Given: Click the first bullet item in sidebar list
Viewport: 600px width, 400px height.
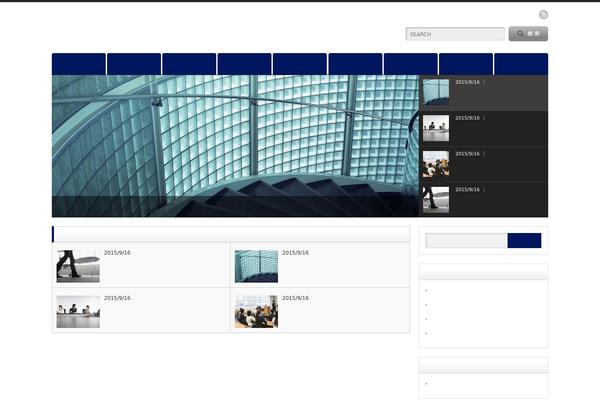Looking at the screenshot, I should (x=427, y=290).
